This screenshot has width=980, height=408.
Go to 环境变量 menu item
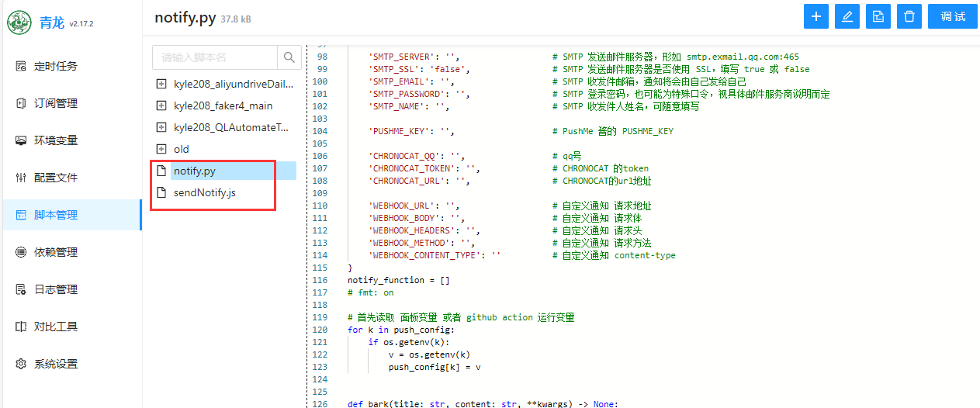[x=55, y=140]
